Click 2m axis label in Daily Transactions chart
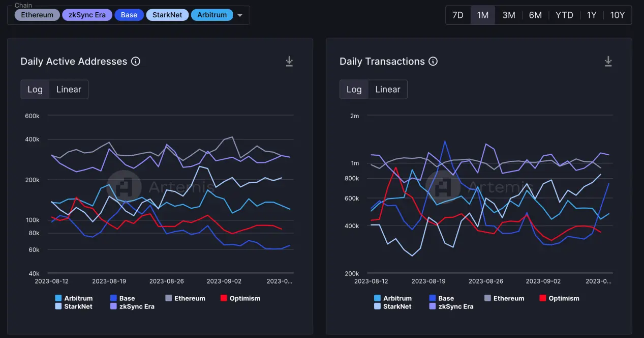 click(355, 116)
